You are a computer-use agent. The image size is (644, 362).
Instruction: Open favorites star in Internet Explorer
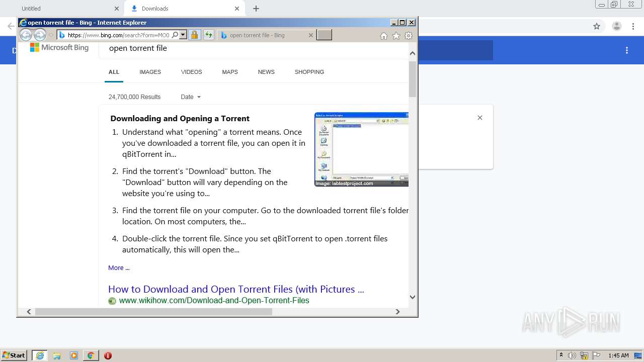[396, 36]
